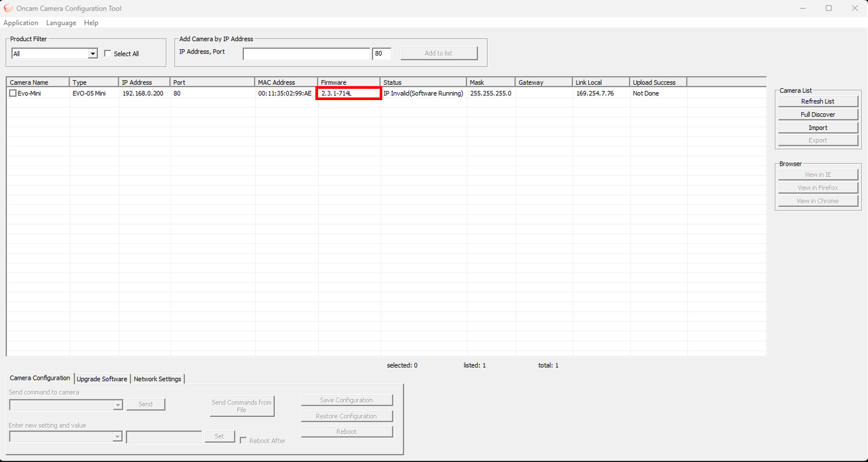
Task: Click the IP Address column header
Action: coord(144,82)
